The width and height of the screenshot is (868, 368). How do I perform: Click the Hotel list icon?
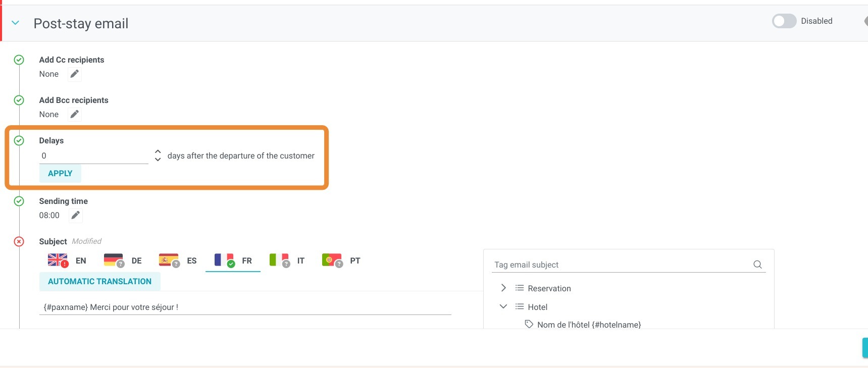[519, 306]
